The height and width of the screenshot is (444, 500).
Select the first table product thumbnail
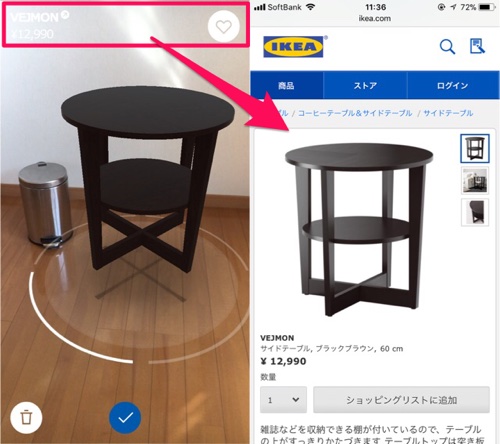475,148
